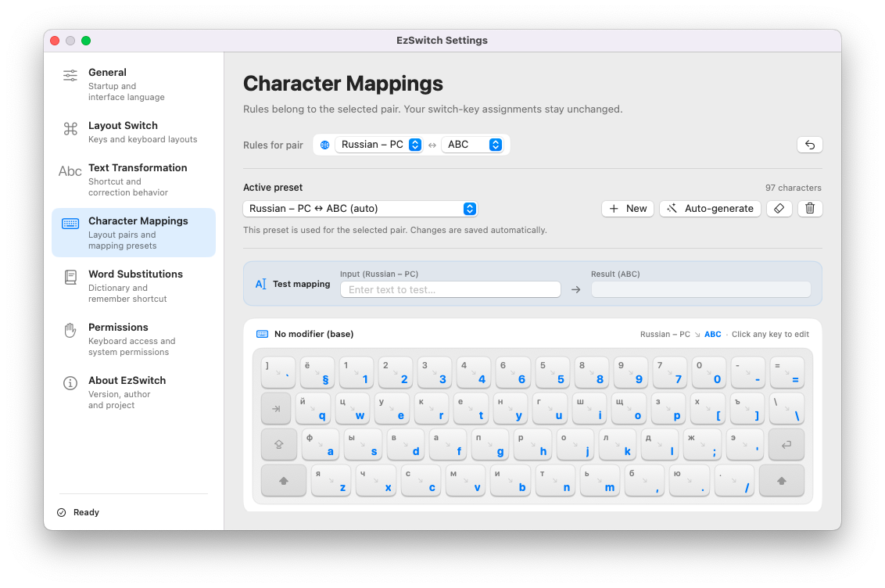
Task: Open the Permissions section
Action: (x=133, y=339)
